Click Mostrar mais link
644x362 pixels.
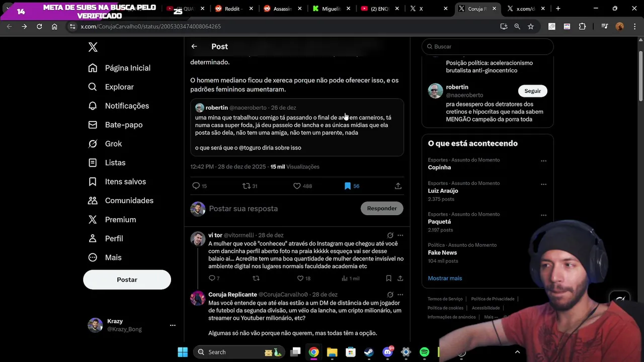[x=445, y=278]
